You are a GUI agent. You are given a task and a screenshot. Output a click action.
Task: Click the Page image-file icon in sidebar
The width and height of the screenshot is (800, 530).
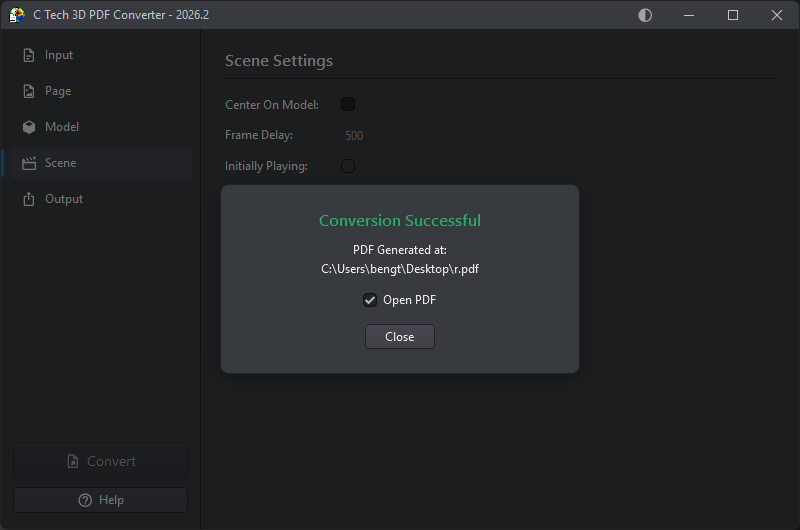point(29,91)
